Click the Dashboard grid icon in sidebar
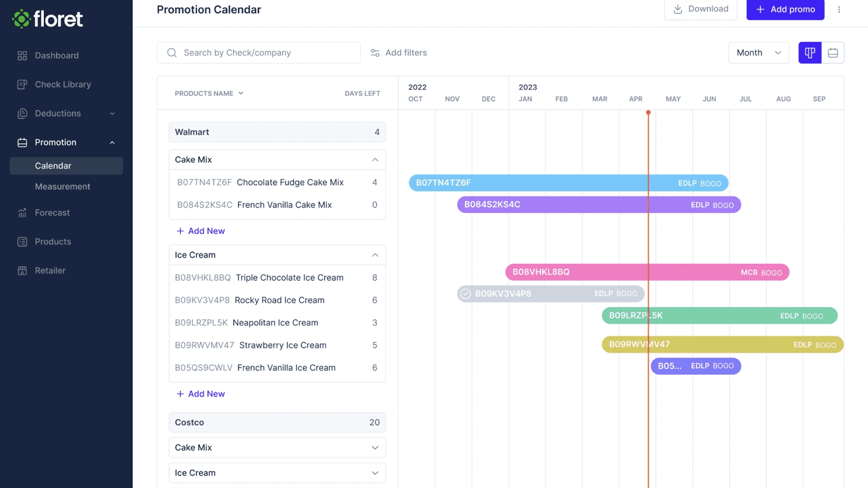 point(22,56)
